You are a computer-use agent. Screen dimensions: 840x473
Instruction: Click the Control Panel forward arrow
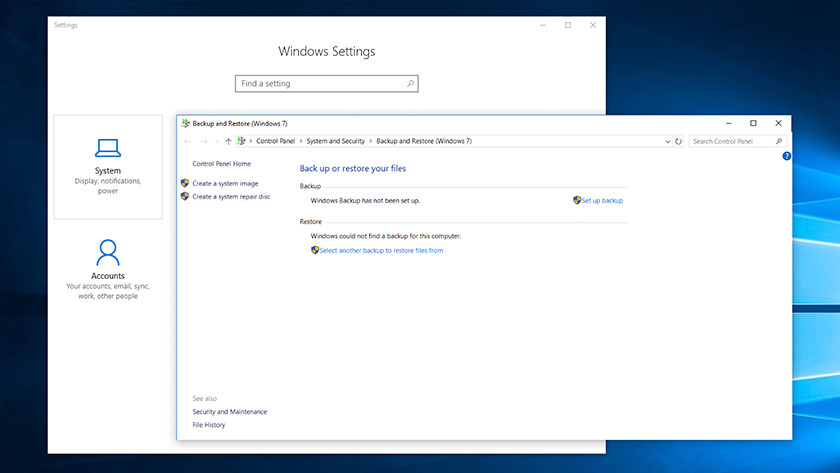[204, 141]
